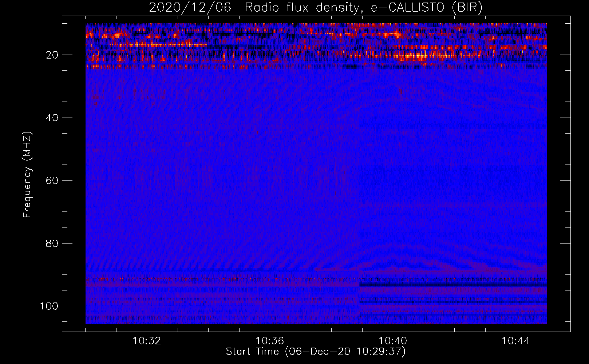The height and width of the screenshot is (364, 589).
Task: Click the time tick label '10:44'
Action: pos(516,341)
